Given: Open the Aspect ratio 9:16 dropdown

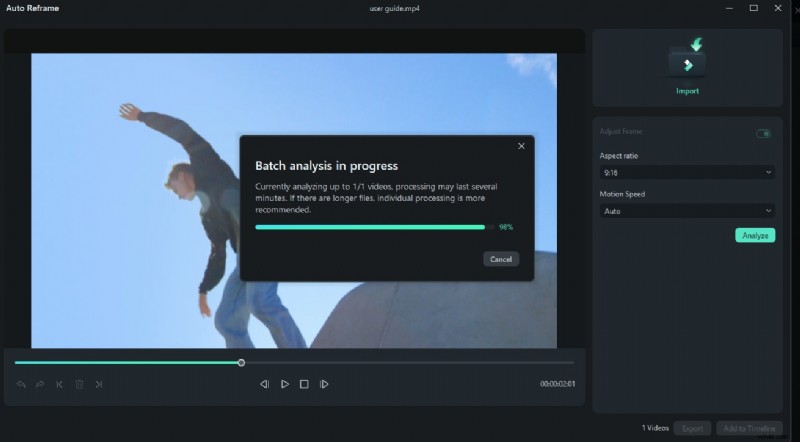Looking at the screenshot, I should [x=687, y=173].
